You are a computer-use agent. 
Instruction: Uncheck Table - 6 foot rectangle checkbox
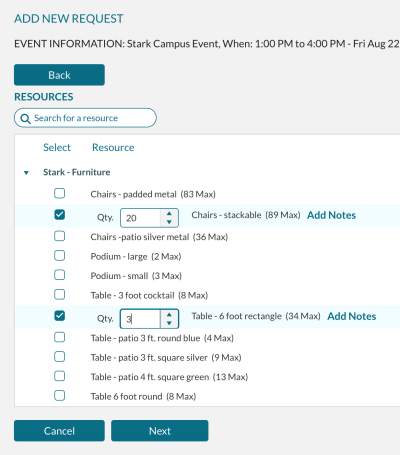(x=59, y=316)
